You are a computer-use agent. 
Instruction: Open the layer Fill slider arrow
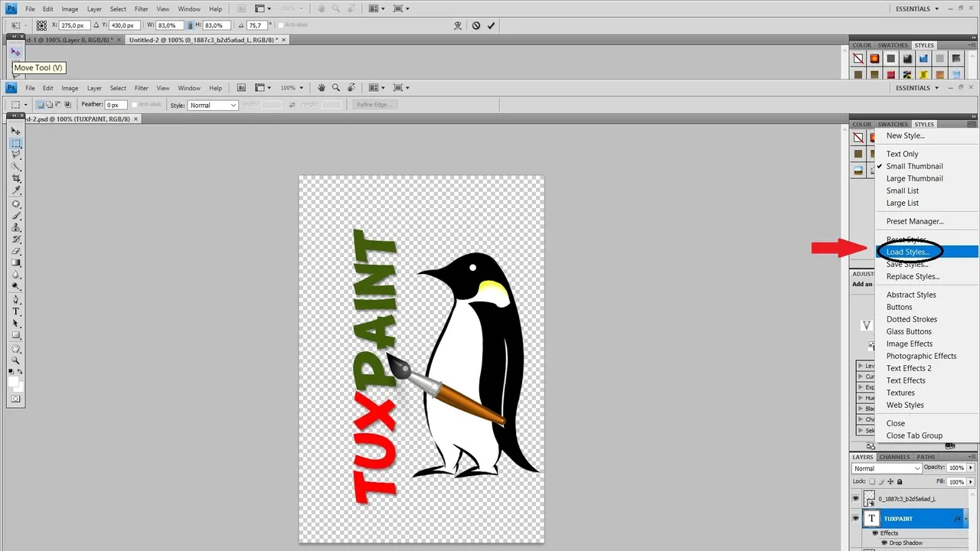pyautogui.click(x=972, y=482)
